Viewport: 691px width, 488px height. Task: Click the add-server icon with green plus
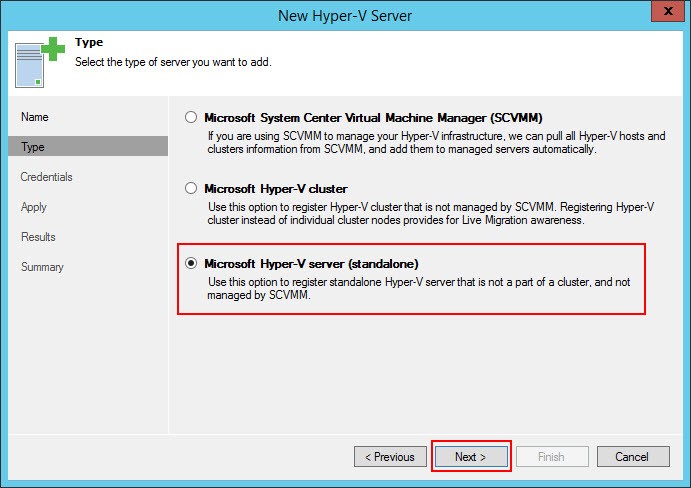(40, 62)
